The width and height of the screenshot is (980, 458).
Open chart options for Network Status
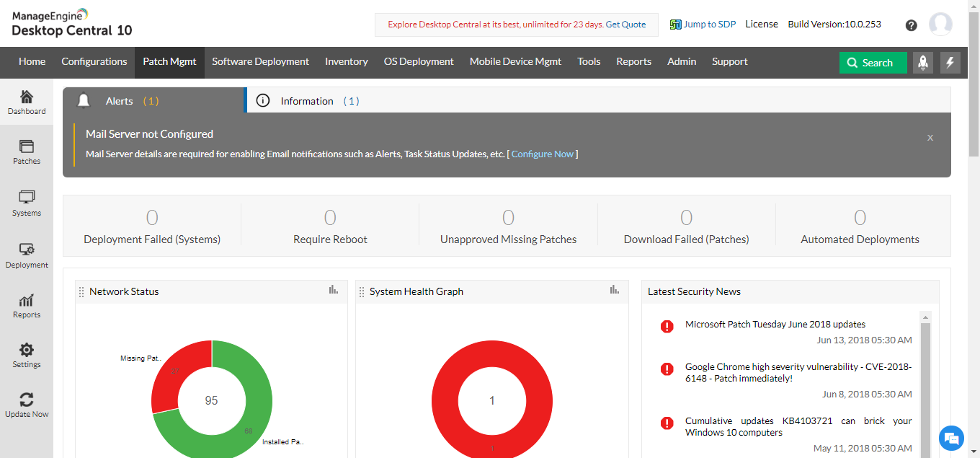point(333,290)
